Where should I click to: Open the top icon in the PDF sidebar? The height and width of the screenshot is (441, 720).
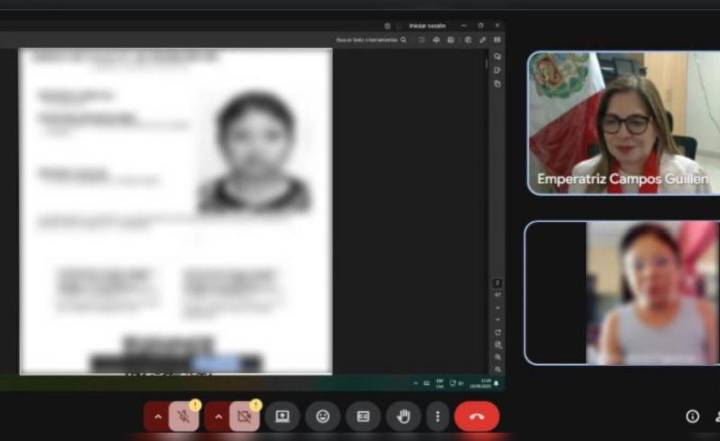point(497,56)
